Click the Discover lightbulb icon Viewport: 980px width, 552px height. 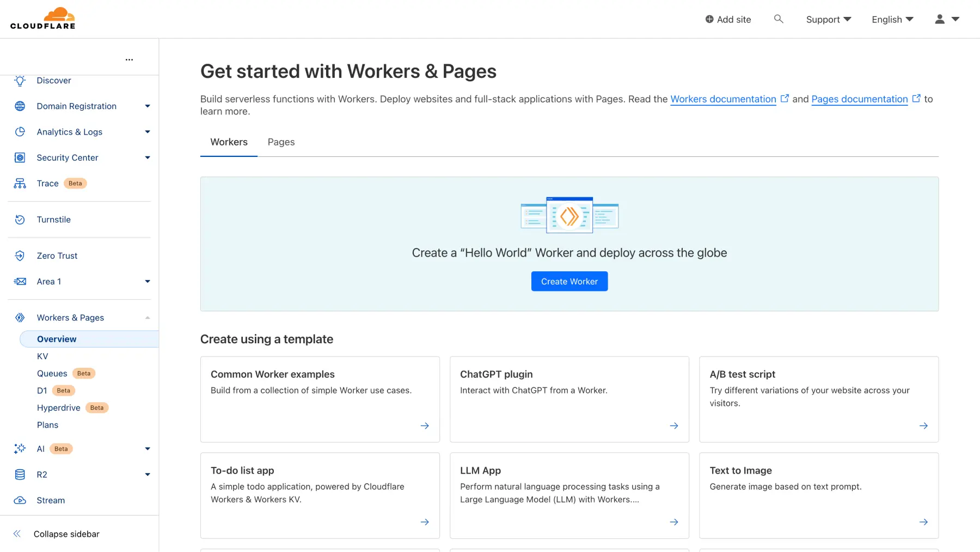20,81
